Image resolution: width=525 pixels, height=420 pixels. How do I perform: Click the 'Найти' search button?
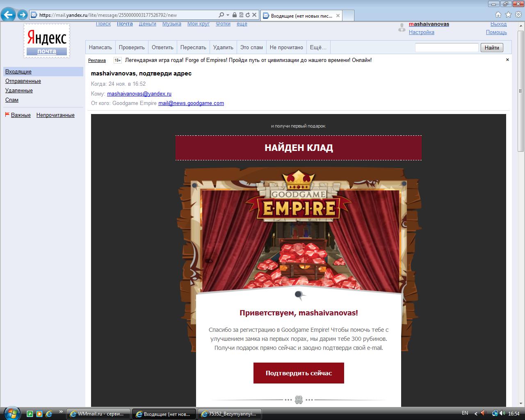click(492, 48)
